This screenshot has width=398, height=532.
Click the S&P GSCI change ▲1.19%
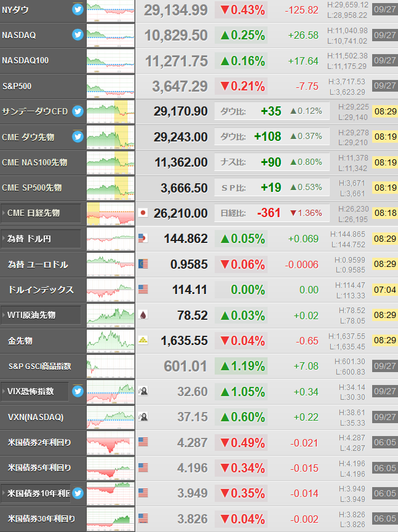[x=241, y=366]
